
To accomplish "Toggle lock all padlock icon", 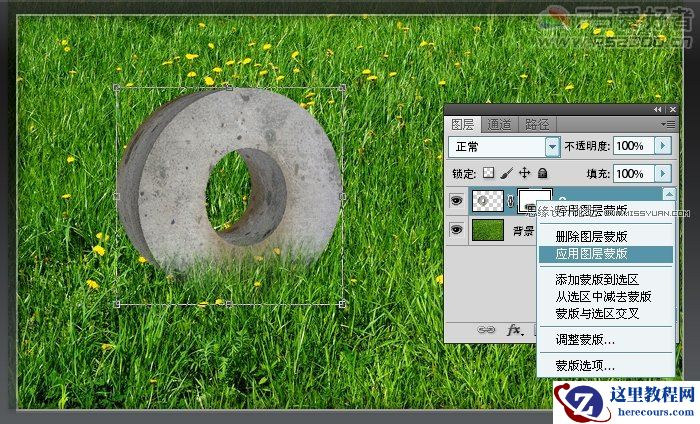I will point(542,173).
